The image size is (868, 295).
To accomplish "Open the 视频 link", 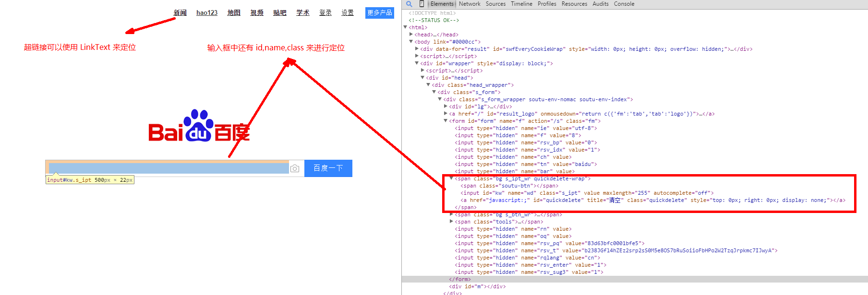I will tap(257, 12).
